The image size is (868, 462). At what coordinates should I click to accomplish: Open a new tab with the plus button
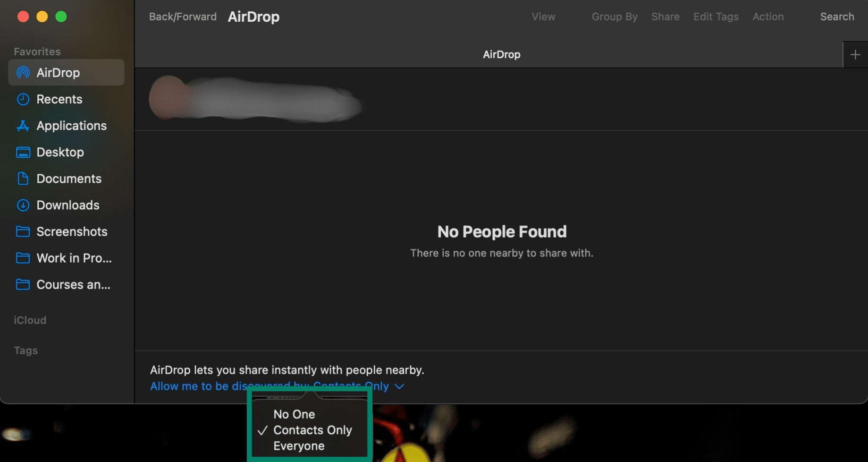pyautogui.click(x=855, y=54)
